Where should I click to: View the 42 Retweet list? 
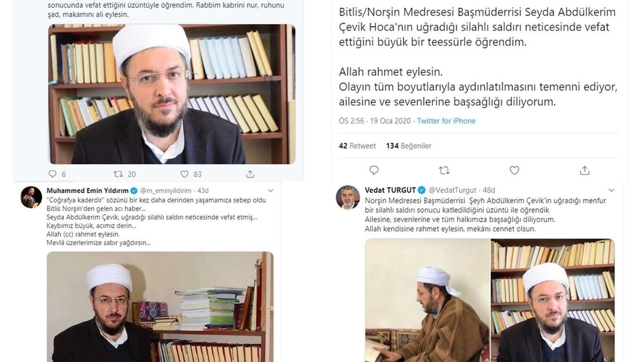click(357, 146)
